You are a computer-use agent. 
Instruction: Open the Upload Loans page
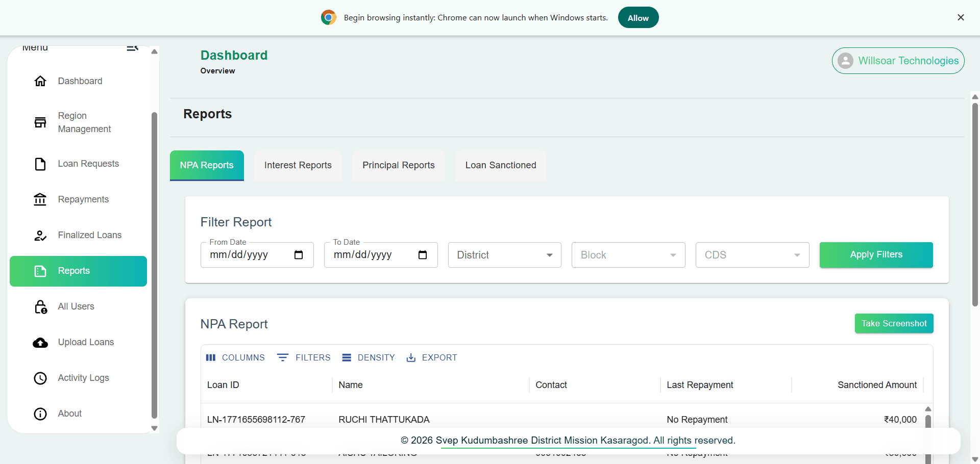pos(78,342)
